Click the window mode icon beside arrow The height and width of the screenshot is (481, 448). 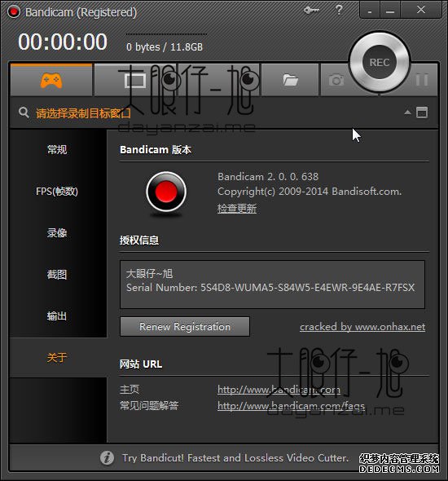point(422,113)
